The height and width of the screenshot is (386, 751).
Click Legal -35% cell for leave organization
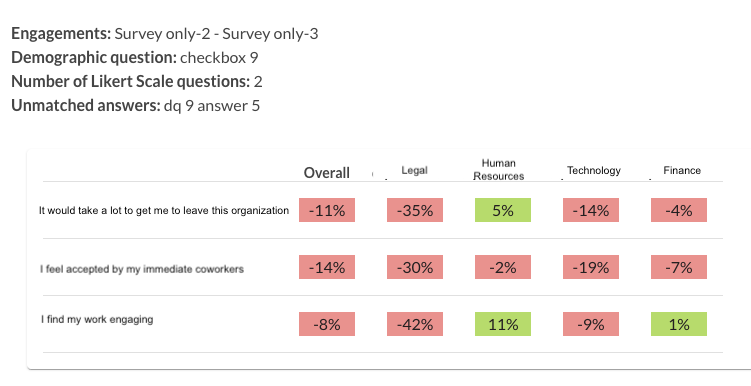(x=415, y=210)
